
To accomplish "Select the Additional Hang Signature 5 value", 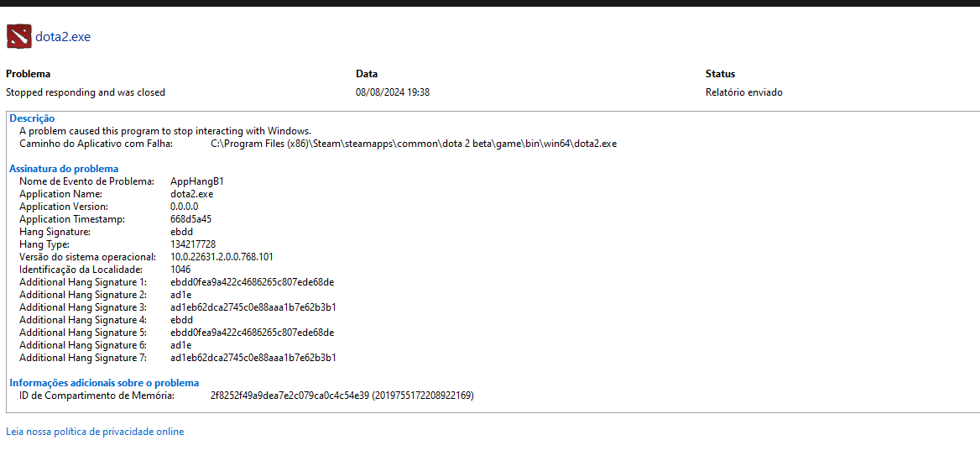I will [253, 333].
